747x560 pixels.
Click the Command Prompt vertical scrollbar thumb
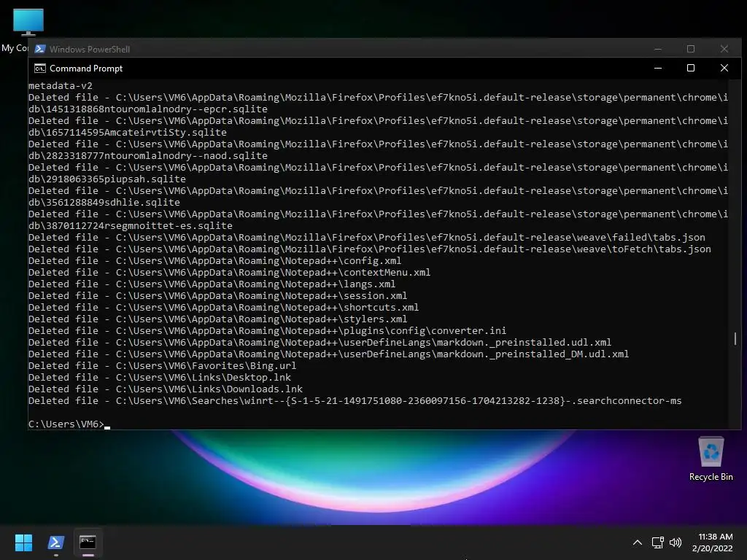click(735, 338)
